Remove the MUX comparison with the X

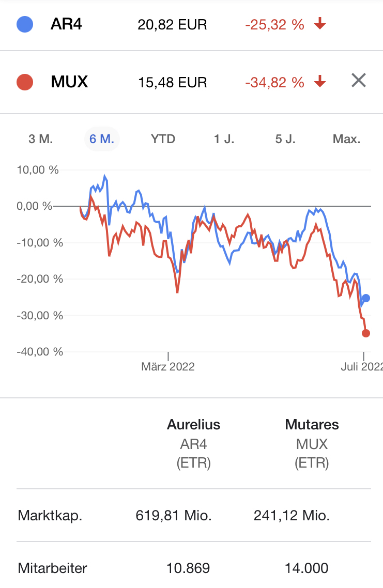pos(358,80)
